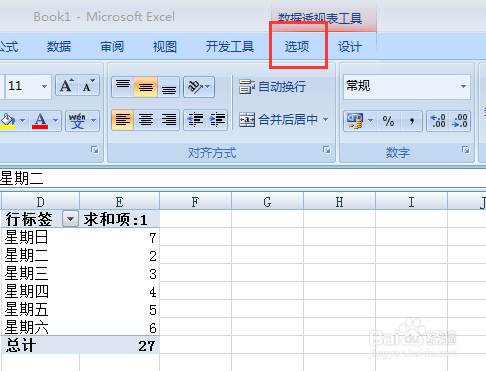
Task: Select cell 星期五
Action: pos(40,309)
